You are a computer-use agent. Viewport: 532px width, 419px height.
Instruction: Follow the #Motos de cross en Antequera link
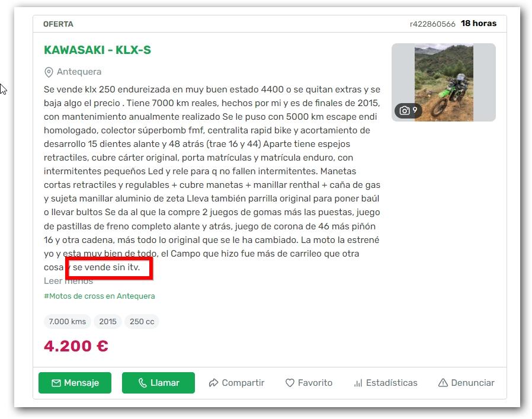tap(100, 296)
